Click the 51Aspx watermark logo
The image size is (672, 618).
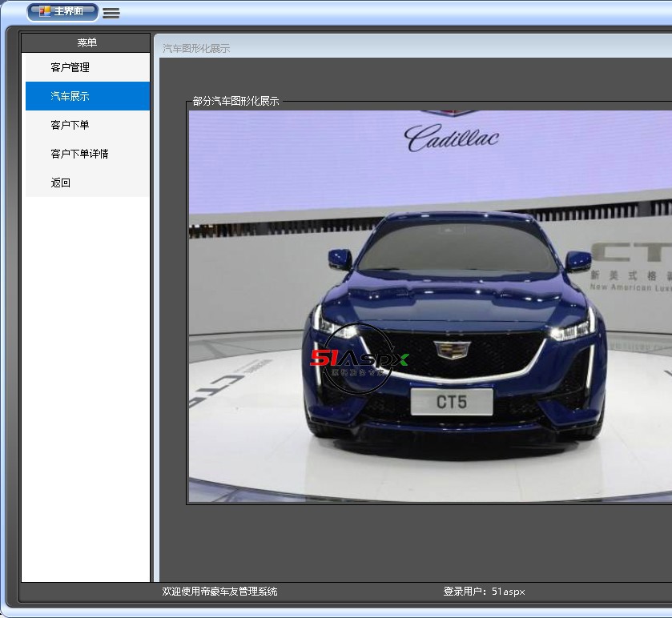(359, 359)
